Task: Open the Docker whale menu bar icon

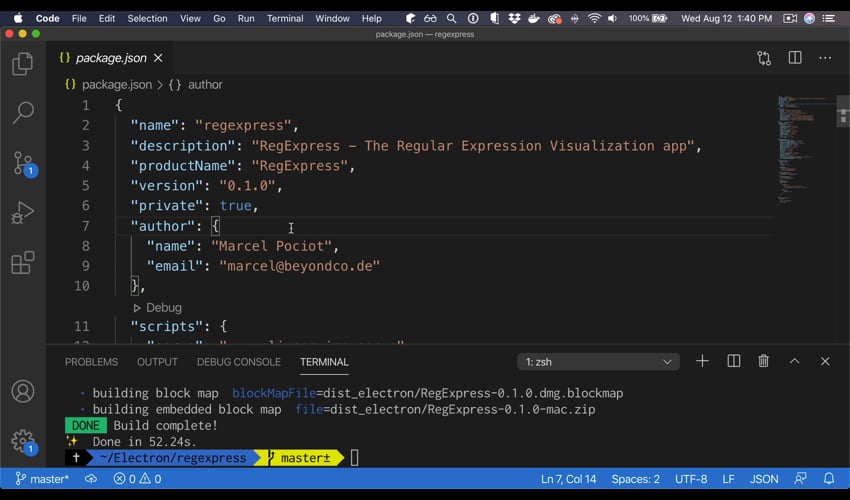Action: tap(533, 18)
